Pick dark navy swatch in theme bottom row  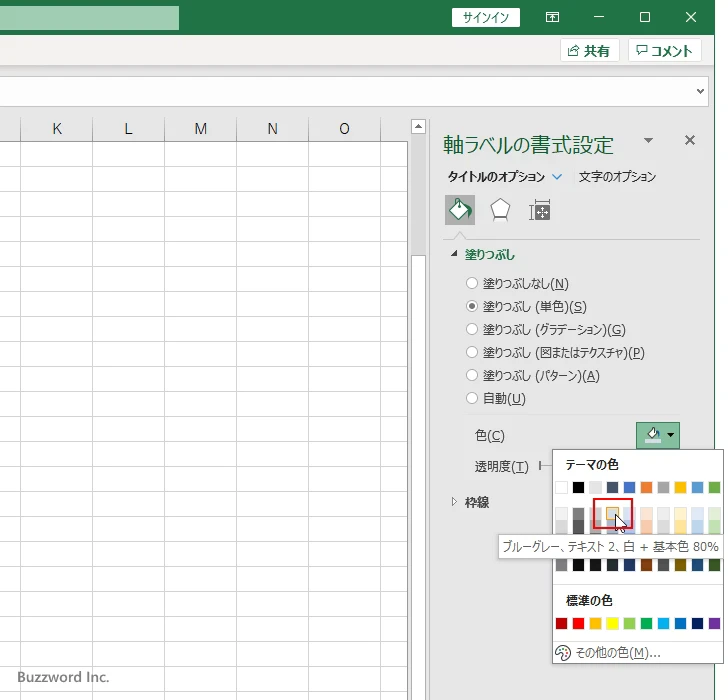point(630,565)
